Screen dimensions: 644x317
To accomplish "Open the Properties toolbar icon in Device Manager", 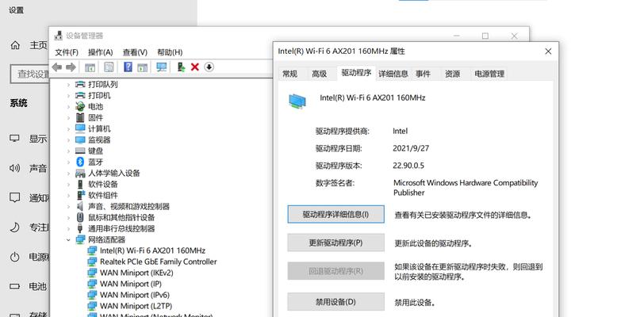I will tap(109, 67).
